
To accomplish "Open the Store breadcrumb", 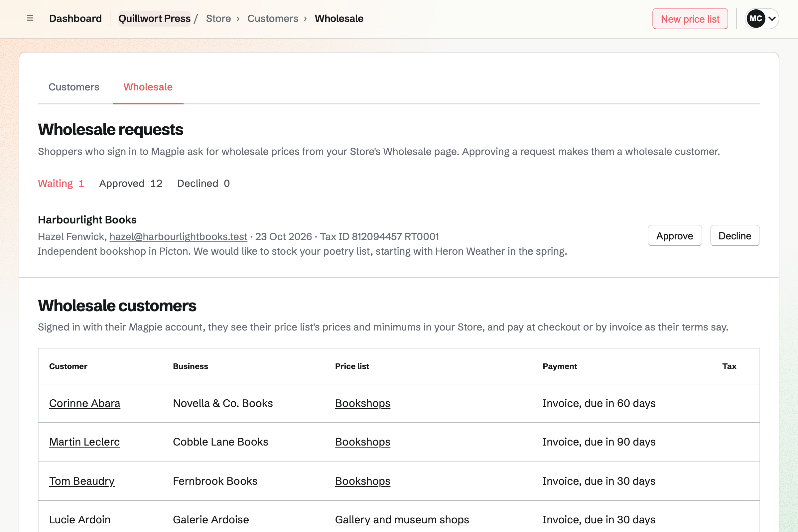I will (218, 18).
